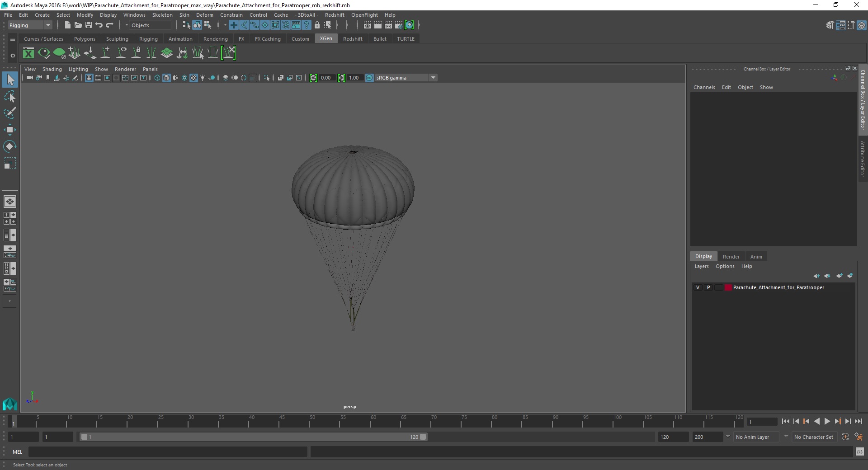Activate the Move tool

10,130
